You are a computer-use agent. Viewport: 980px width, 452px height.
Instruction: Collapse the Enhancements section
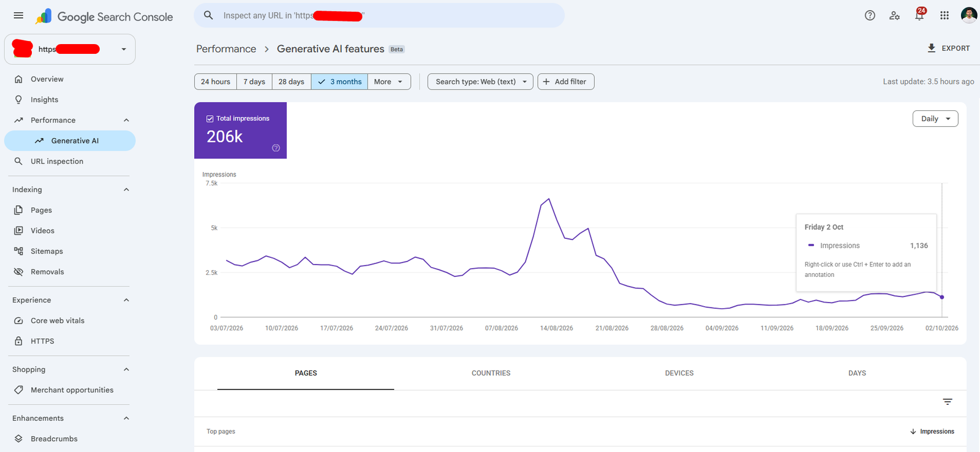point(126,418)
